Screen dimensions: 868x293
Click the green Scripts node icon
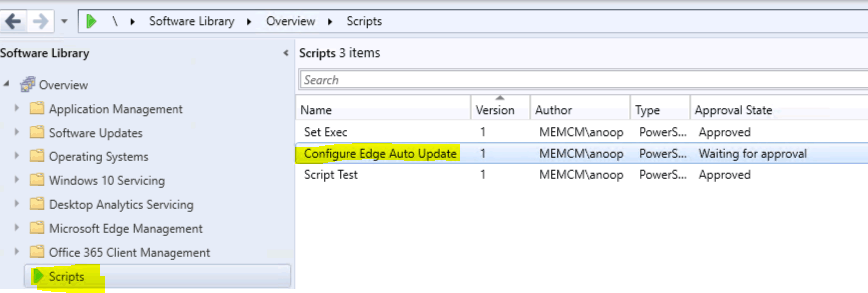(x=38, y=276)
